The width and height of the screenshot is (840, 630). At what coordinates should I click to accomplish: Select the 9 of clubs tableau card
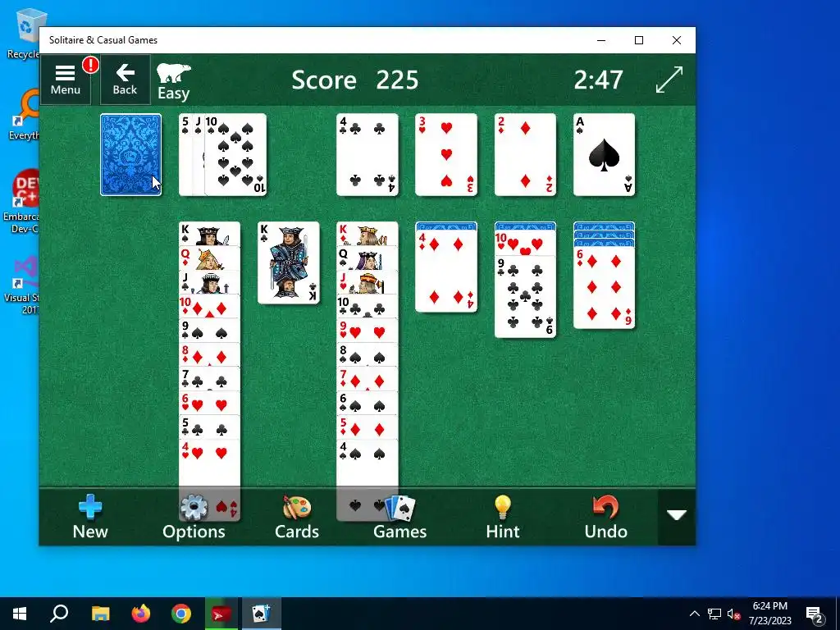click(525, 297)
